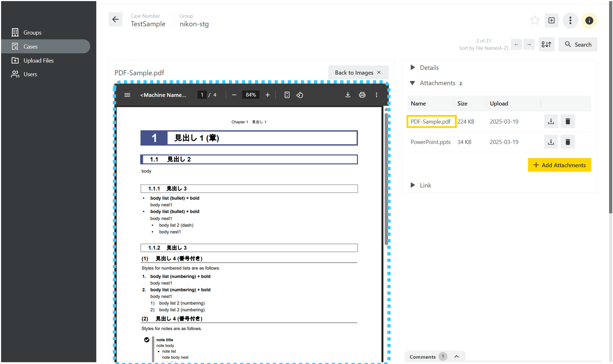This screenshot has height=364, width=613.
Task: Click Sort by File Name(A-Z) text
Action: 483,48
